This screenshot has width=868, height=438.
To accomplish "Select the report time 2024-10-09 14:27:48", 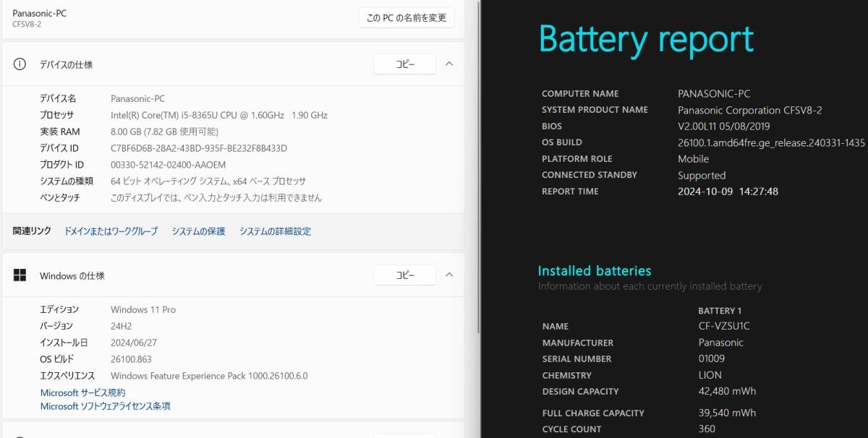I will point(728,192).
